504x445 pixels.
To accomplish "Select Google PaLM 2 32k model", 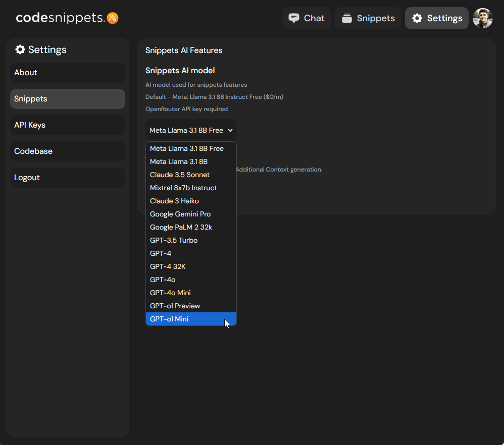I will pyautogui.click(x=191, y=228).
